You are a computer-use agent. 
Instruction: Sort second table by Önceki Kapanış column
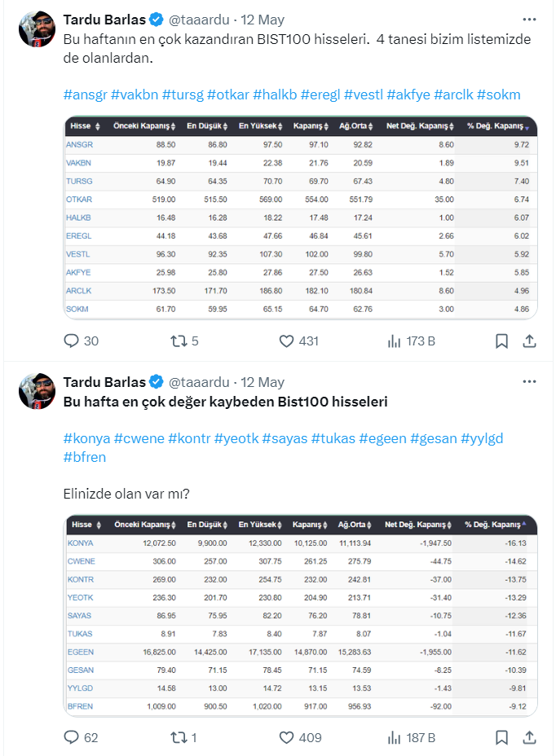pos(146,525)
